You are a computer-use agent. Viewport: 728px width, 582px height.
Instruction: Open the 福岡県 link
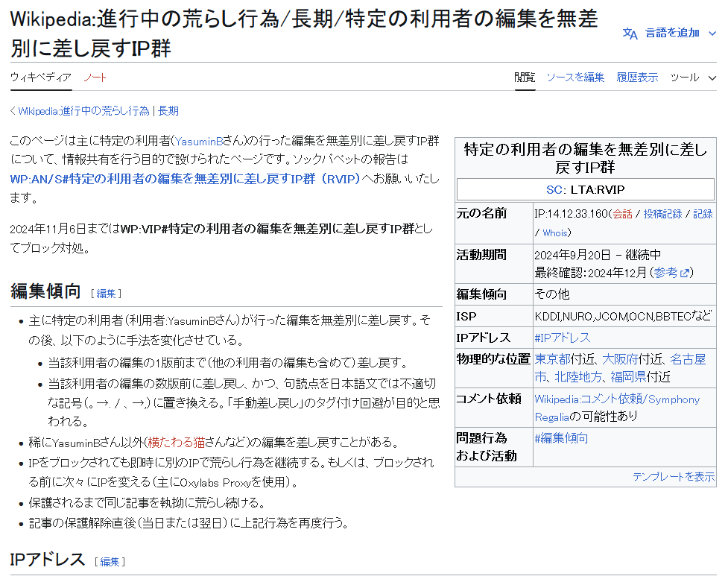[629, 377]
